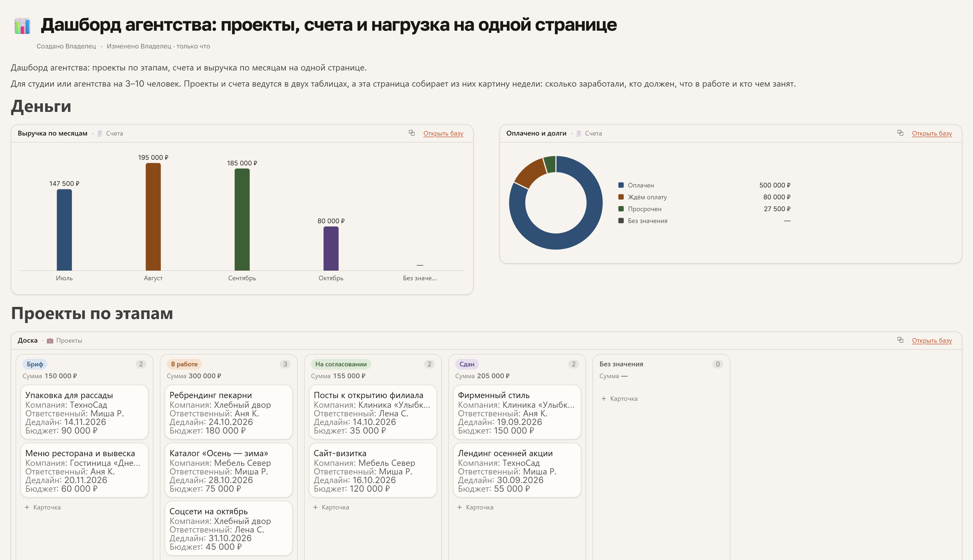Click Сумма 300 000 ₽ in В работе column
The image size is (973, 560).
[x=194, y=376]
